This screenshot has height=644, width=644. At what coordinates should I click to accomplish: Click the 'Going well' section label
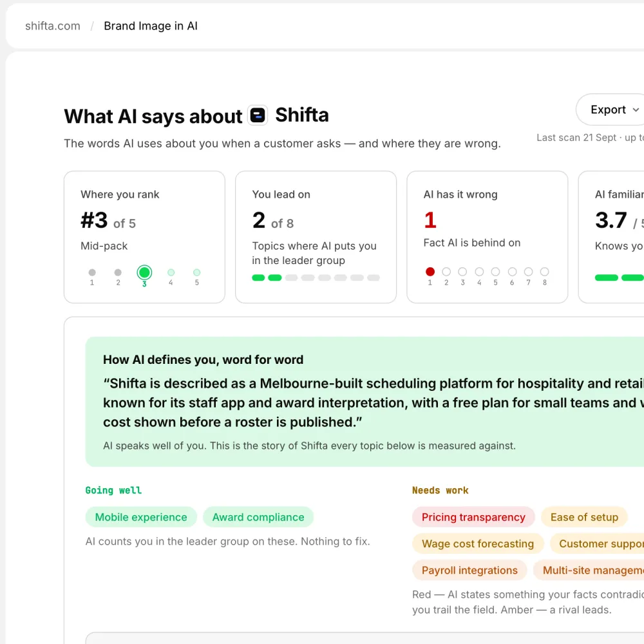pyautogui.click(x=113, y=490)
